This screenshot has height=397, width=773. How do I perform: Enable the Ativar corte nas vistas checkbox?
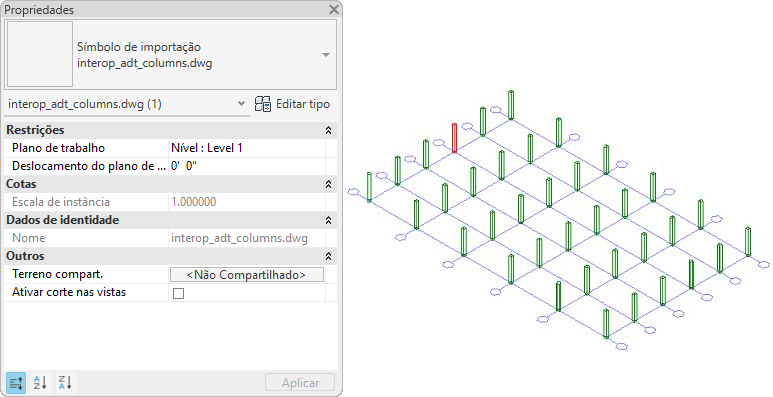(178, 293)
